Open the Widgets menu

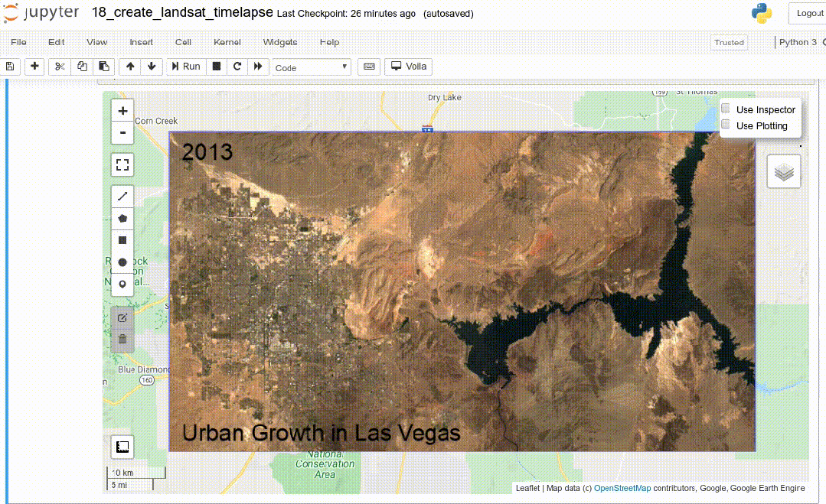[x=280, y=42]
